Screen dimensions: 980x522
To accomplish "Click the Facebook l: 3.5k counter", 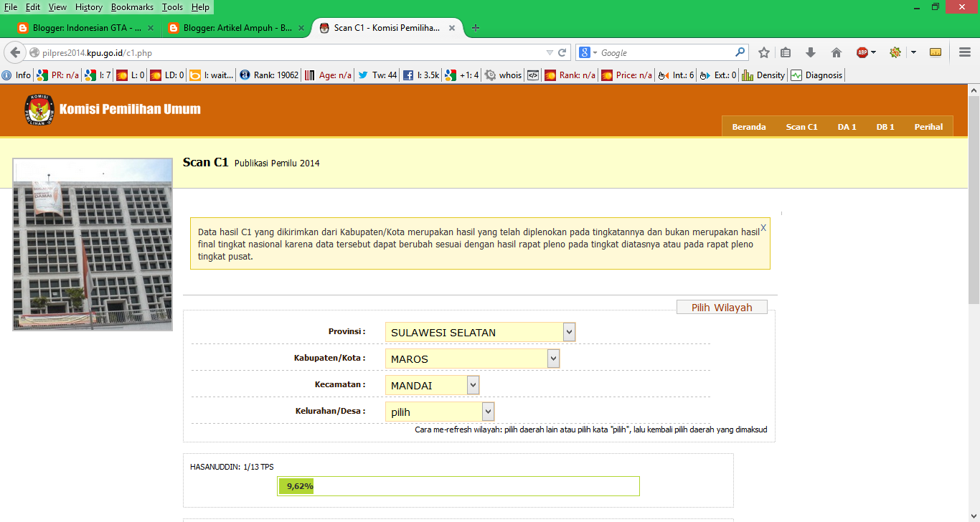I will 421,75.
